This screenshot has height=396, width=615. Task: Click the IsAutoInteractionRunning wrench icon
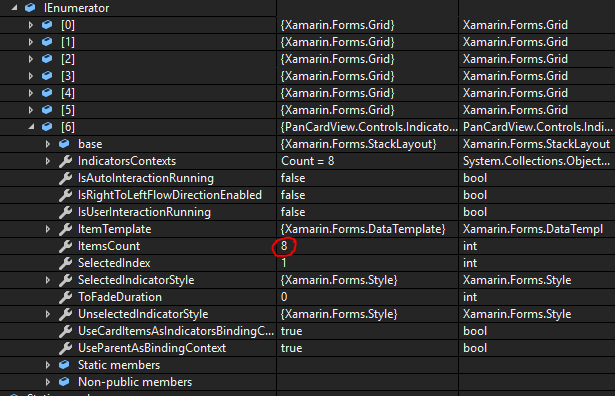66,178
